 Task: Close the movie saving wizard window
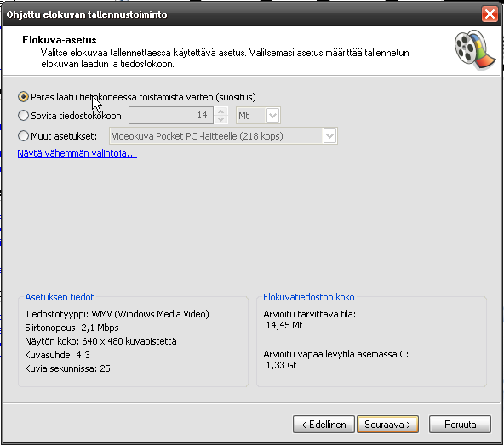[x=490, y=14]
